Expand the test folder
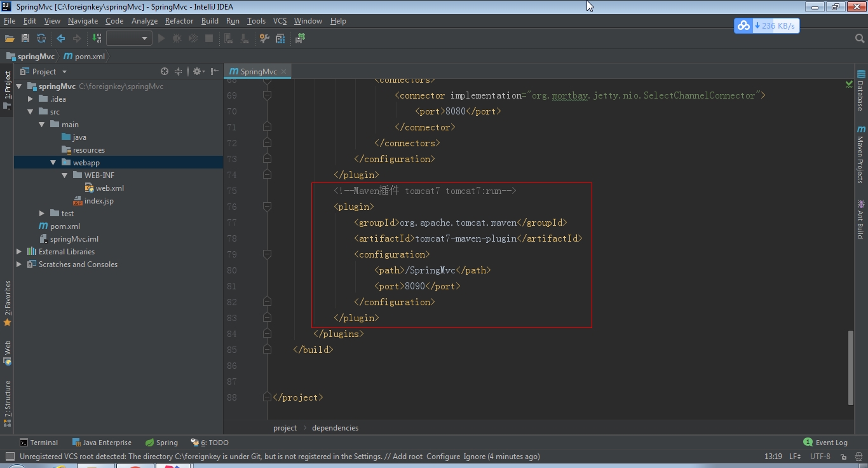868x468 pixels. [42, 214]
